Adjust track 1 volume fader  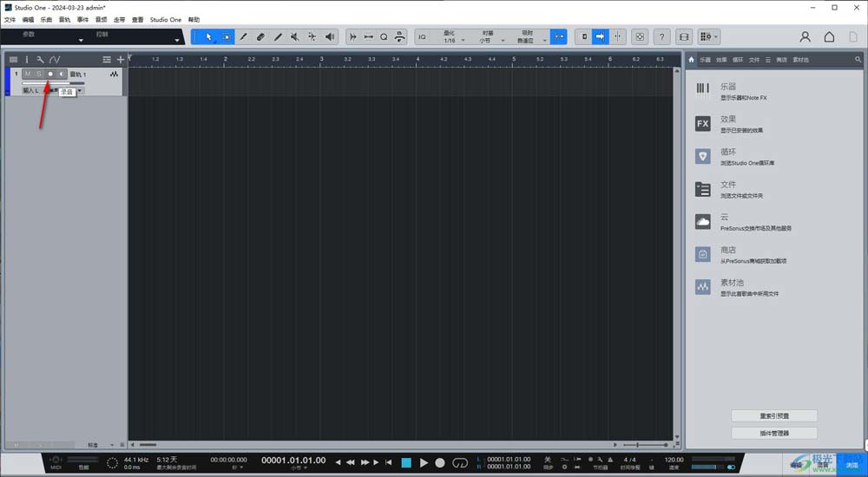tap(53, 83)
